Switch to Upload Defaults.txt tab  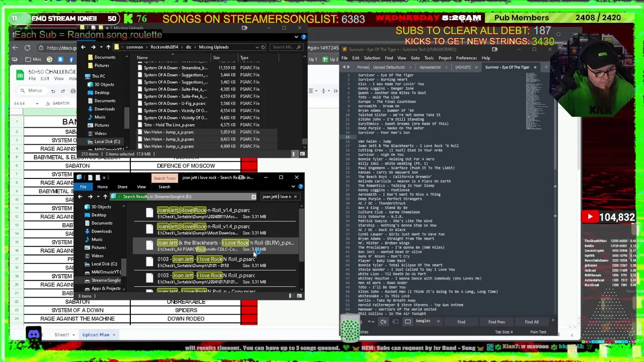(388, 67)
